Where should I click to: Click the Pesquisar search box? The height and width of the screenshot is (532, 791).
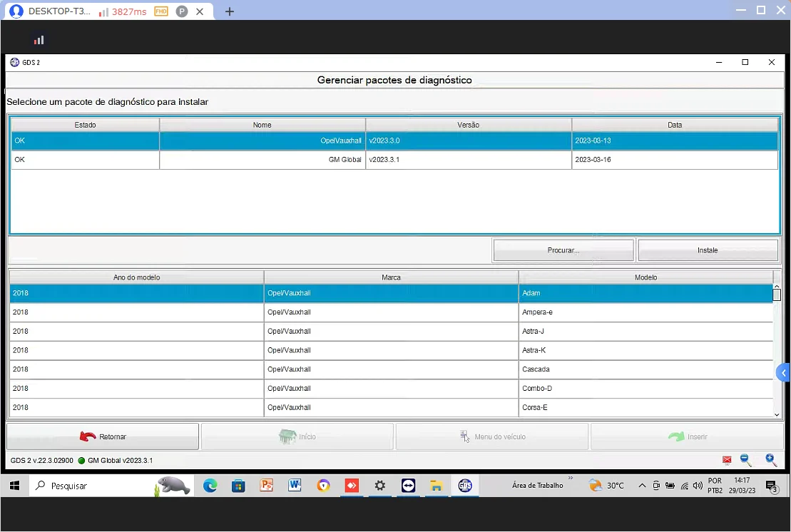click(111, 486)
